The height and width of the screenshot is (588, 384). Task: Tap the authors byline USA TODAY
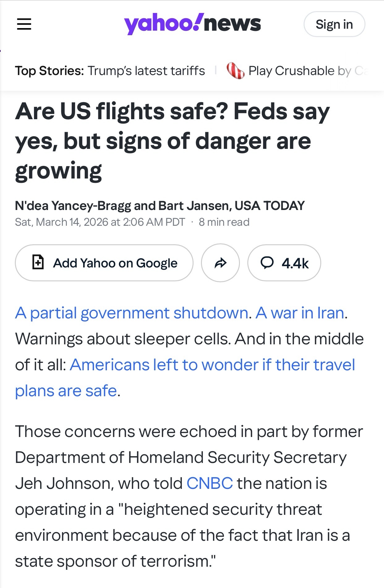[x=160, y=206]
